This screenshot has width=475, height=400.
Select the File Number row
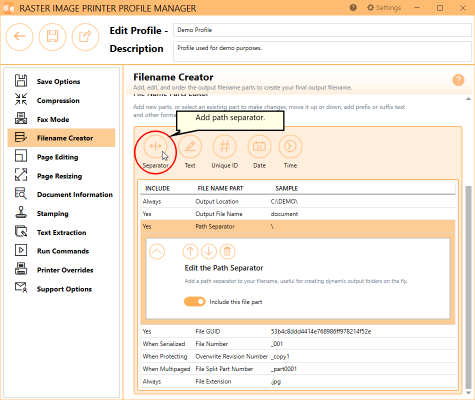pos(298,344)
